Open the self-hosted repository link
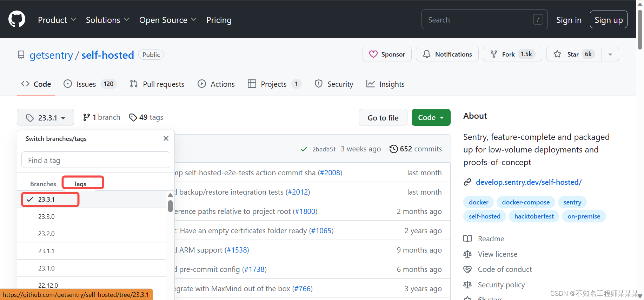 point(108,55)
